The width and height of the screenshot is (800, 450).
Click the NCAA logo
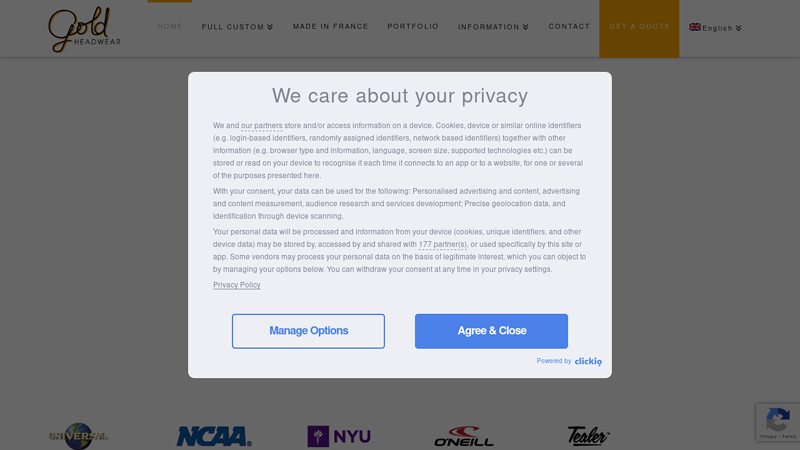click(214, 436)
